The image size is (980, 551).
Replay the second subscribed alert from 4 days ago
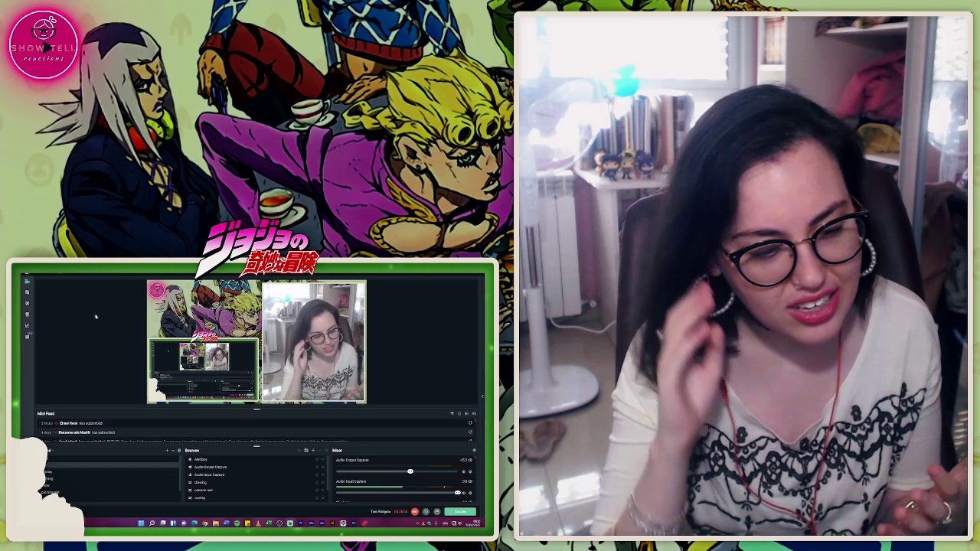470,432
